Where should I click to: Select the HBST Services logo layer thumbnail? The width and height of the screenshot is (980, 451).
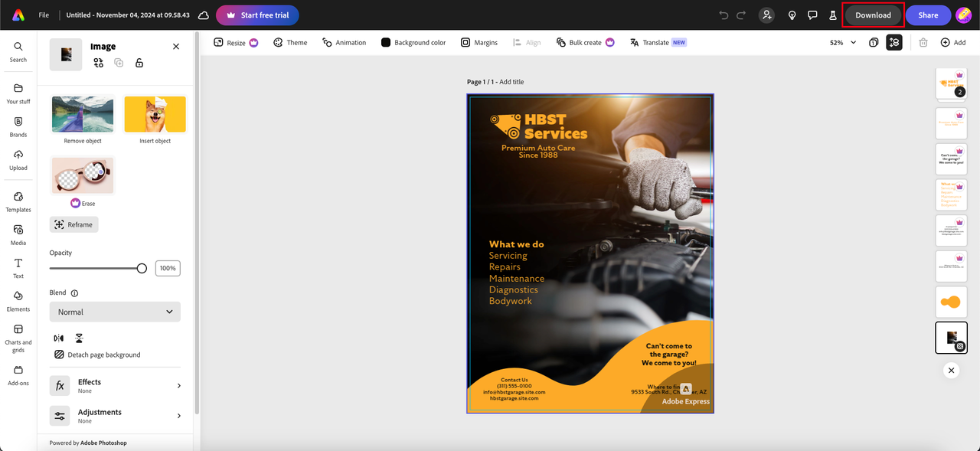951,83
